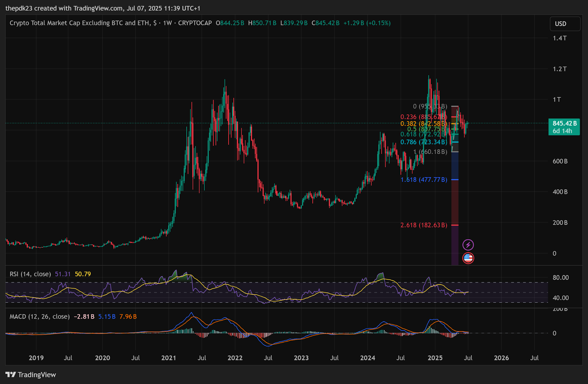Image resolution: width=588 pixels, height=384 pixels.
Task: Select the Fibonacci 0.786 (723.34B) label
Action: point(423,142)
